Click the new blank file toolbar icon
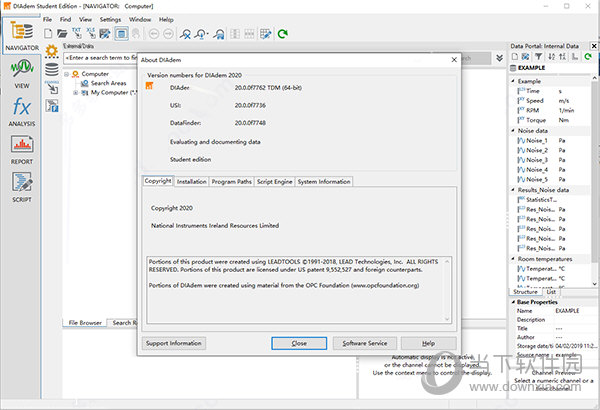 [49, 34]
